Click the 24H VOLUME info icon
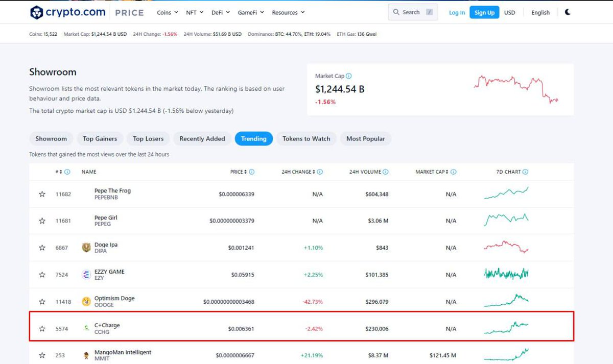This screenshot has width=613, height=364. pos(386,172)
